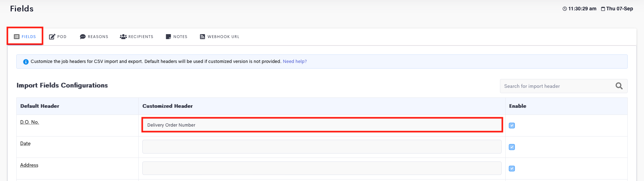The width and height of the screenshot is (644, 181).
Task: Click the Webhook URL feed icon
Action: 203,37
